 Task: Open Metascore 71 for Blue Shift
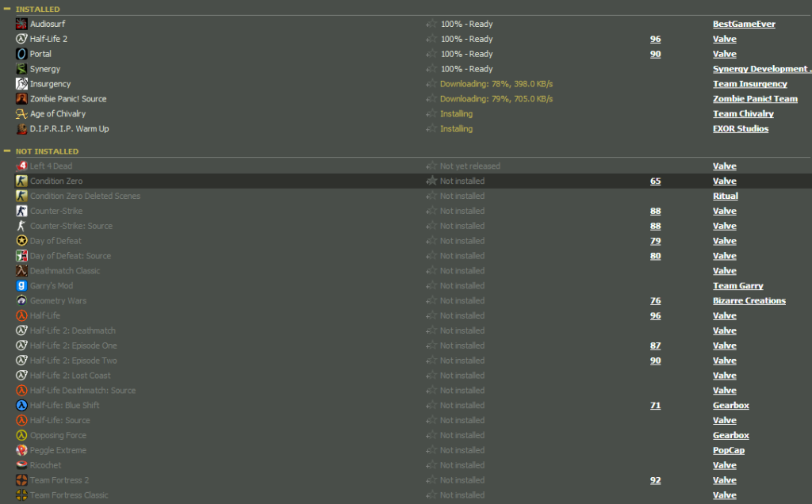[656, 406]
